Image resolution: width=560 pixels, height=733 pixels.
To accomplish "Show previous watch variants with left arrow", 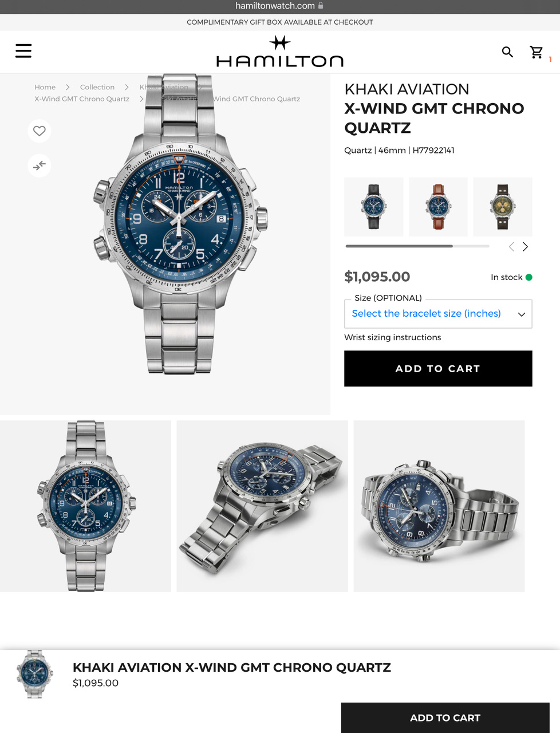I will point(511,247).
